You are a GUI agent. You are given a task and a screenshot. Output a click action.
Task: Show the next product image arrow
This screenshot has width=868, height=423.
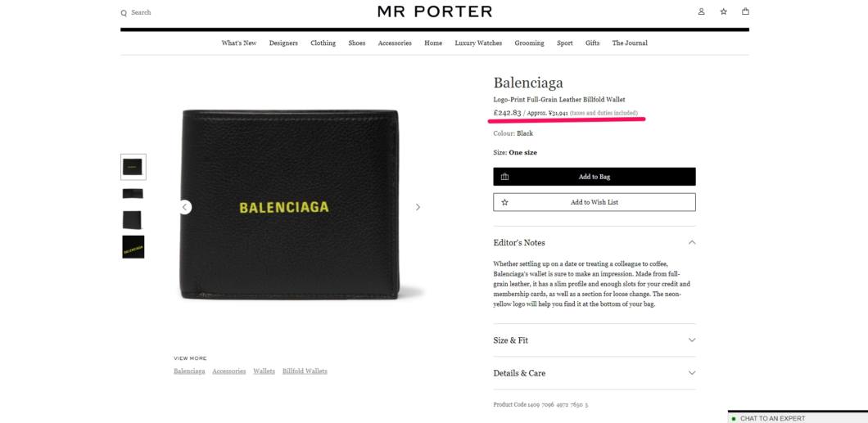pyautogui.click(x=418, y=207)
